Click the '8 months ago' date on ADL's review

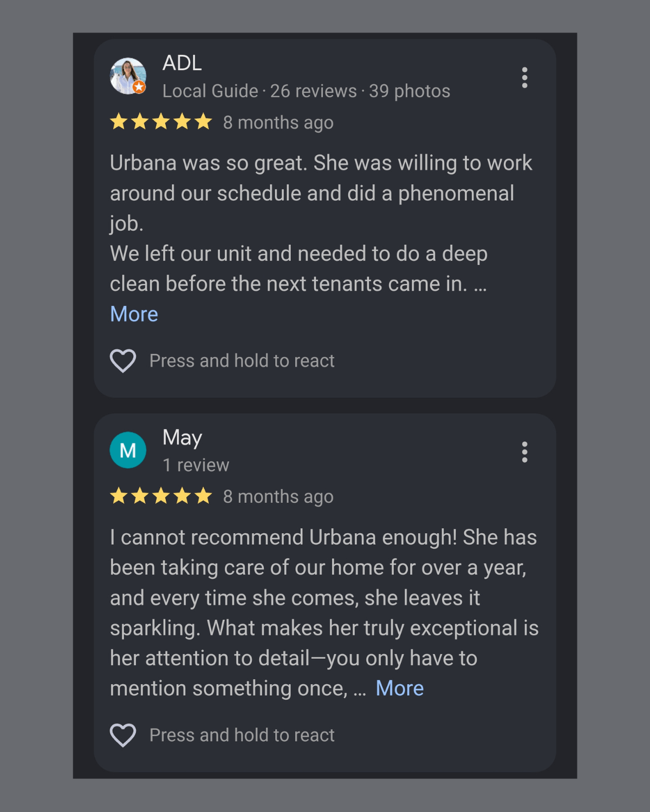pyautogui.click(x=278, y=123)
